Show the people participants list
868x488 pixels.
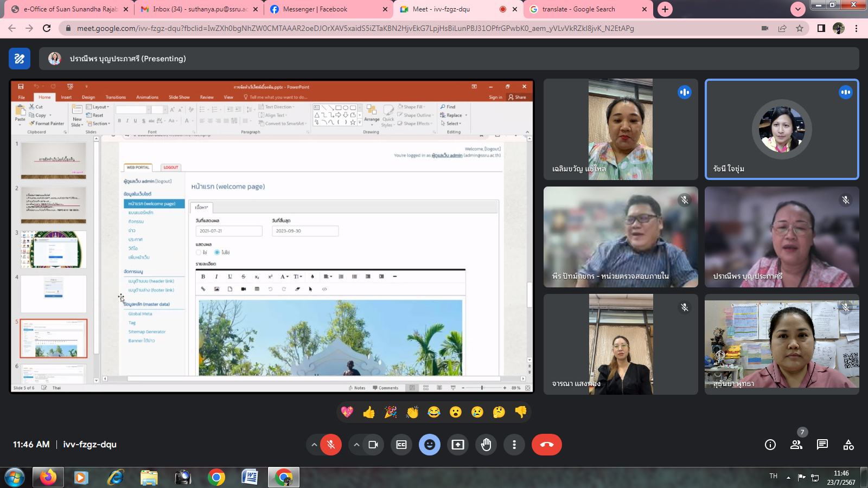point(796,445)
